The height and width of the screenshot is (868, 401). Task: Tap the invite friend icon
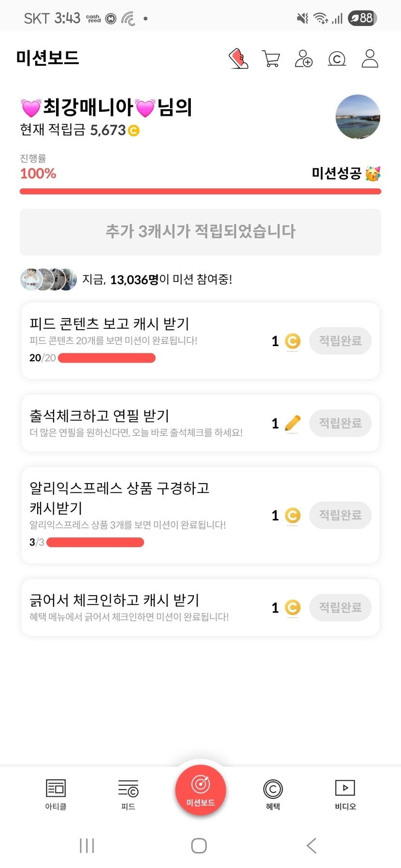click(x=304, y=59)
